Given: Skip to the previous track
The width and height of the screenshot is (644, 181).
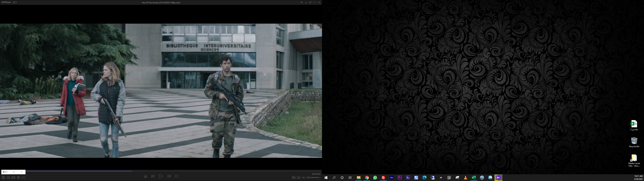Looking at the screenshot, I should coord(153,176).
